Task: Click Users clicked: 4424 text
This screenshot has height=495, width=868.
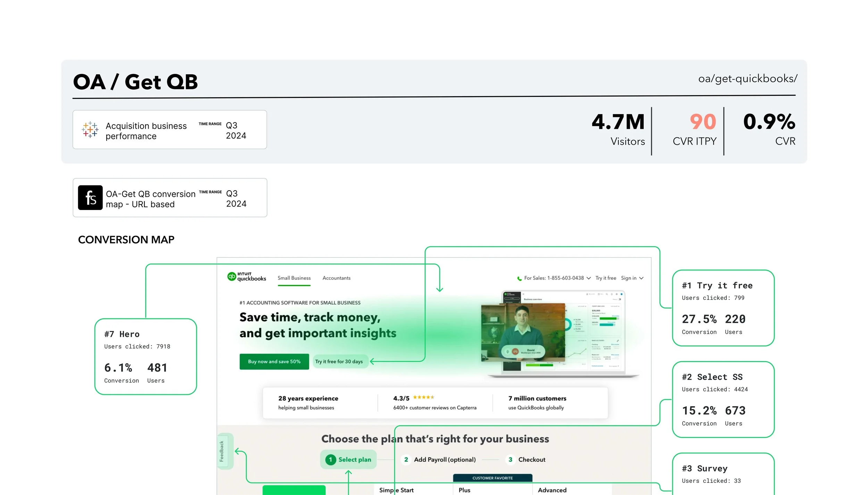Action: [x=715, y=389]
